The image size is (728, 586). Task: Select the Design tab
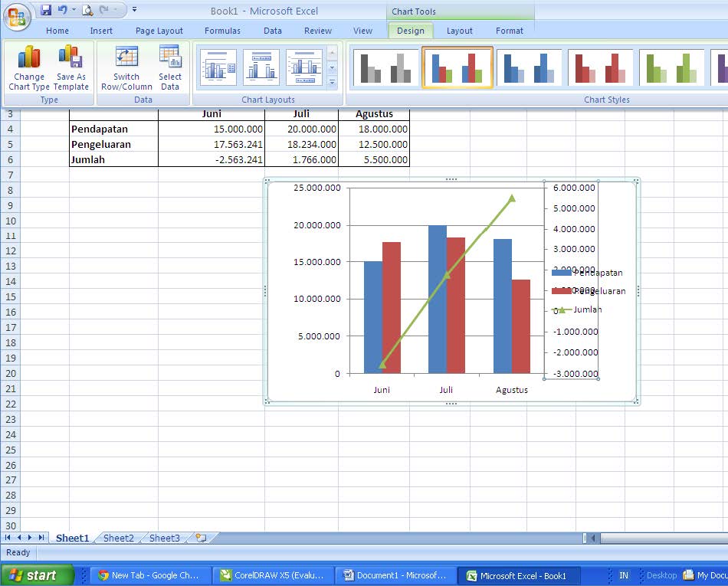pos(411,31)
